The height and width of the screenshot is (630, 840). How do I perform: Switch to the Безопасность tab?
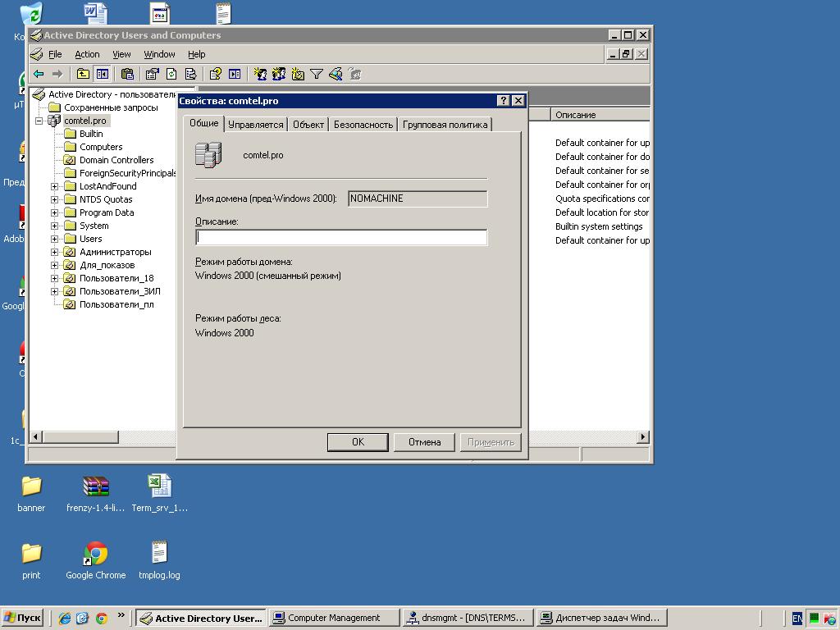(x=363, y=125)
